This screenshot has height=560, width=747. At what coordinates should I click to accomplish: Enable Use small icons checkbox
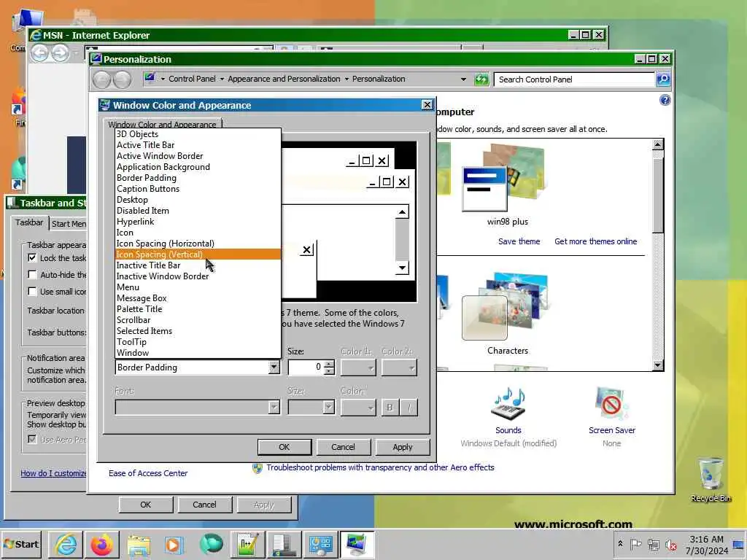(x=32, y=291)
